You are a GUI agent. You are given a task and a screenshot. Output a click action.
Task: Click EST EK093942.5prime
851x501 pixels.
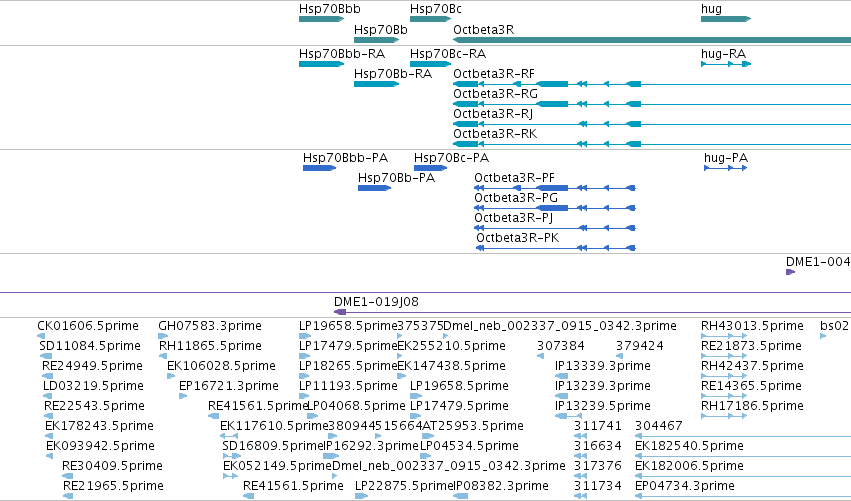100,446
